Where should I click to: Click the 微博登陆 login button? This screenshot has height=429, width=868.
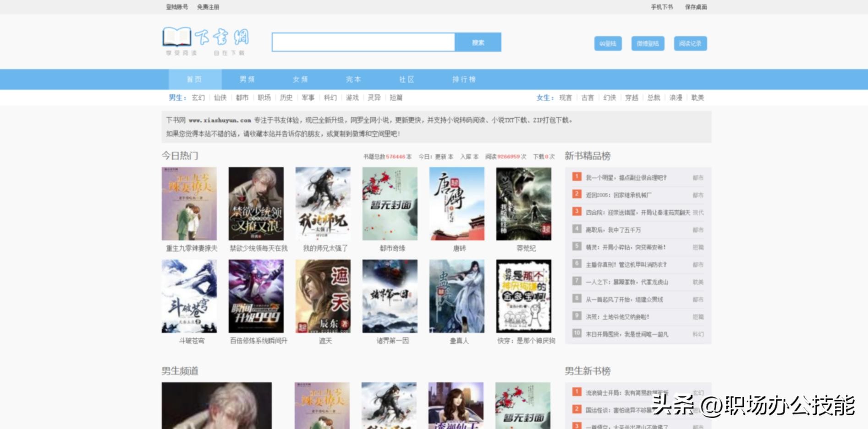[647, 43]
